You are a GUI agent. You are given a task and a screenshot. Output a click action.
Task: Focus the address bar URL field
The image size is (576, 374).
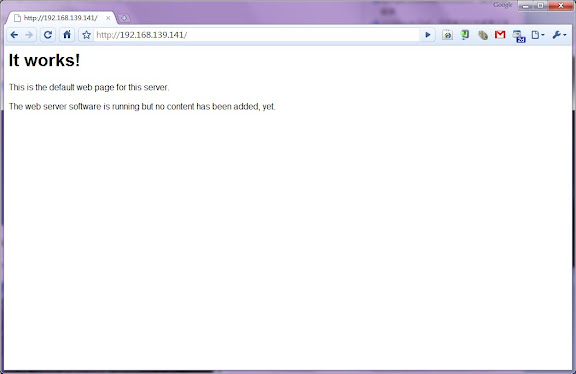pyautogui.click(x=256, y=35)
